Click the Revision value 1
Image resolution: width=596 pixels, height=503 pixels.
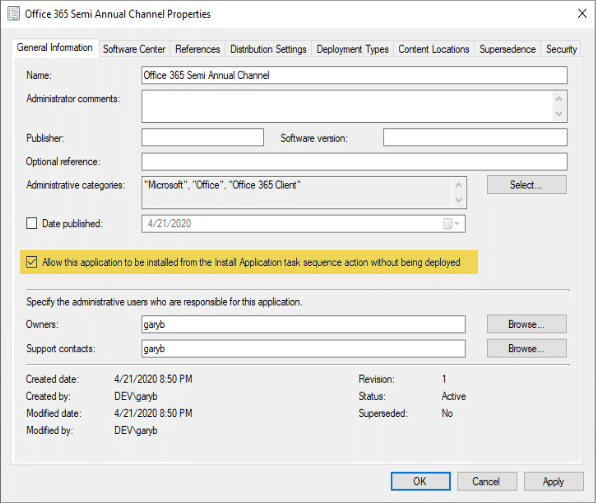click(x=444, y=379)
